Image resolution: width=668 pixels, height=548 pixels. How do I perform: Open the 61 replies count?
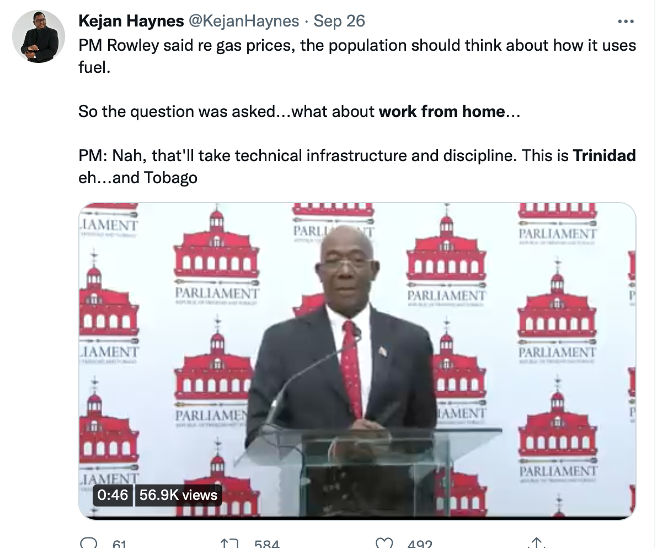[119, 544]
